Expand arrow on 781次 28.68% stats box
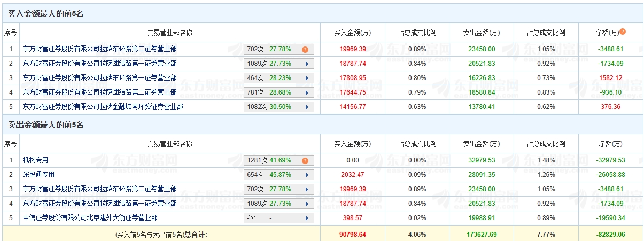The width and height of the screenshot is (644, 241). tap(307, 92)
